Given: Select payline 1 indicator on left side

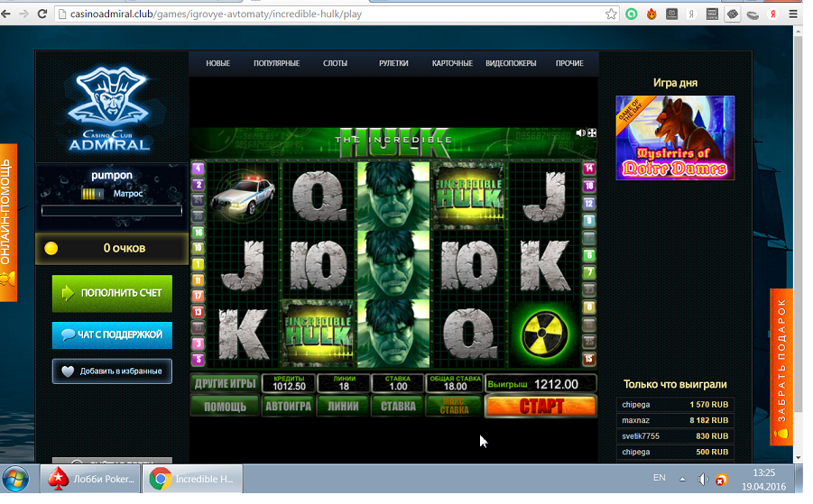Looking at the screenshot, I should pos(199,264).
